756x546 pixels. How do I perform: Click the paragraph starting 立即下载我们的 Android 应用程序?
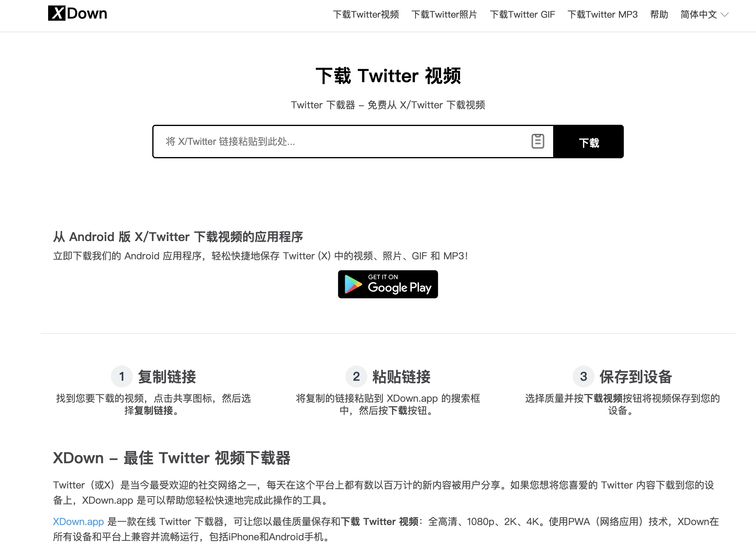pyautogui.click(x=260, y=256)
